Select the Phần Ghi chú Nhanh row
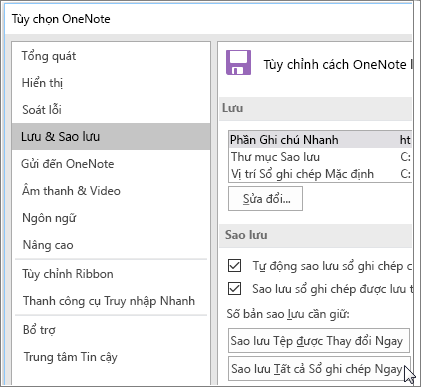 tap(320, 140)
